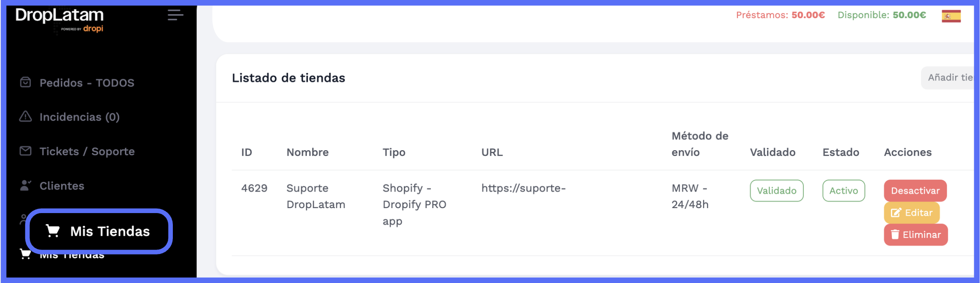
Task: Click the highlighted Mis Tiendas cart icon
Action: point(53,231)
